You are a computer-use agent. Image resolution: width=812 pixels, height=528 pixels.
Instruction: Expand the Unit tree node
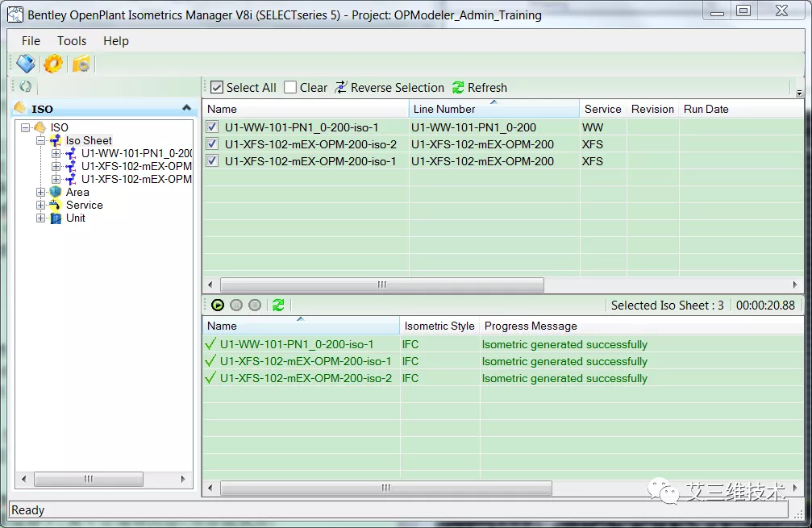(x=41, y=218)
